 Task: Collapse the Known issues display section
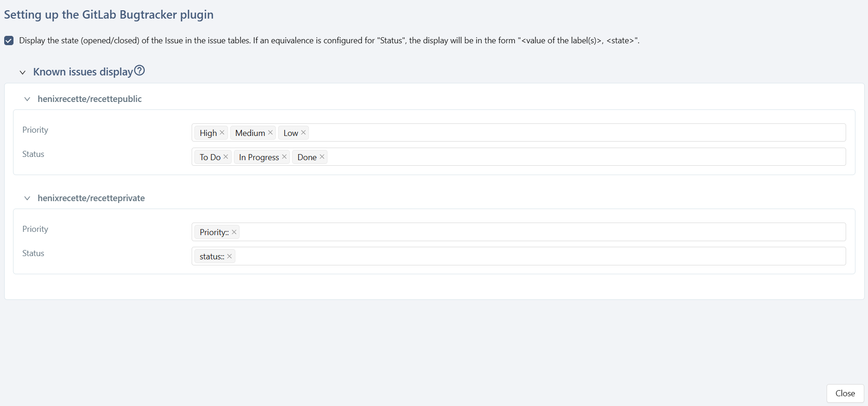pyautogui.click(x=22, y=72)
